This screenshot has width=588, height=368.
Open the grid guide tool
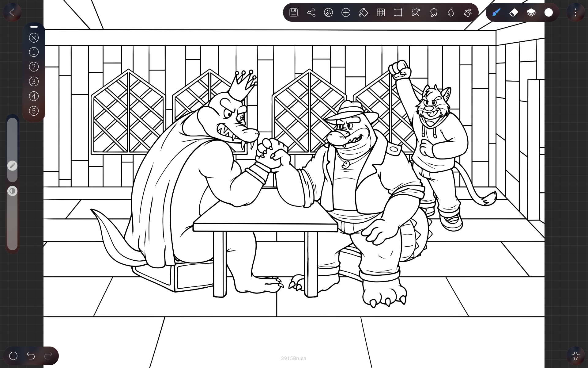coord(381,13)
